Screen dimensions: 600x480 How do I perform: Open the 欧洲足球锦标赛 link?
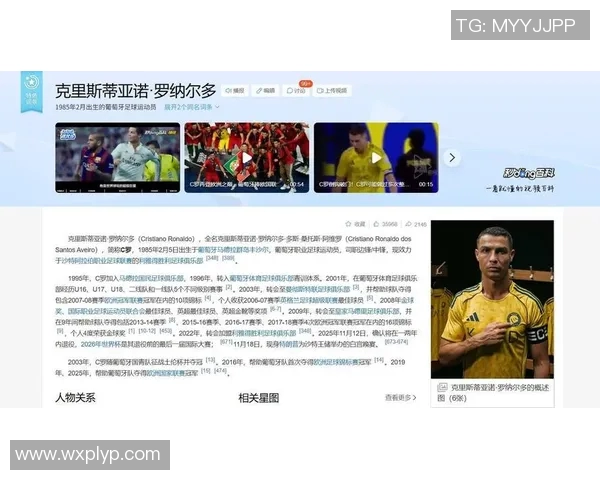pos(336,362)
